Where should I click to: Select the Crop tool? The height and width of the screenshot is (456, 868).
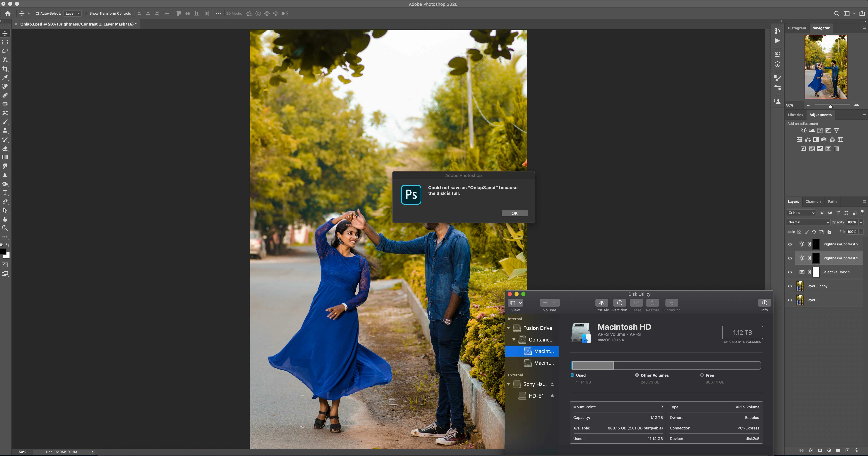pos(5,69)
